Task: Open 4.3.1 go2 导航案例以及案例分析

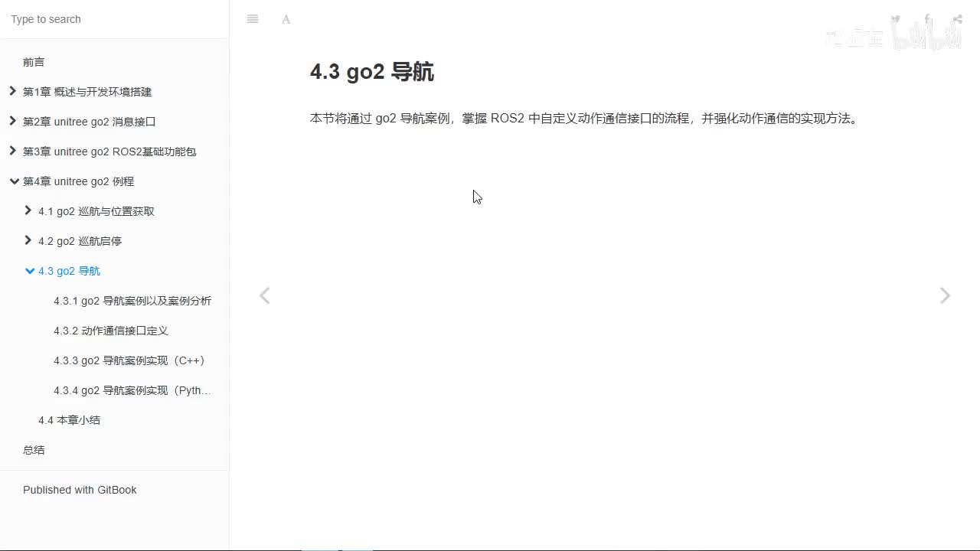Action: click(132, 301)
